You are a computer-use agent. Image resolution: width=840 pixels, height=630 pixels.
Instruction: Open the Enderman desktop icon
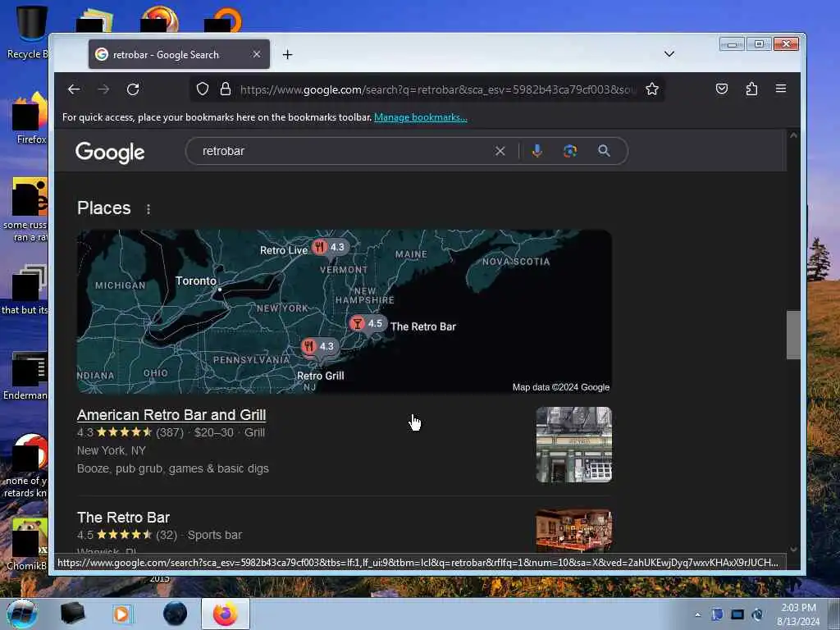point(27,376)
